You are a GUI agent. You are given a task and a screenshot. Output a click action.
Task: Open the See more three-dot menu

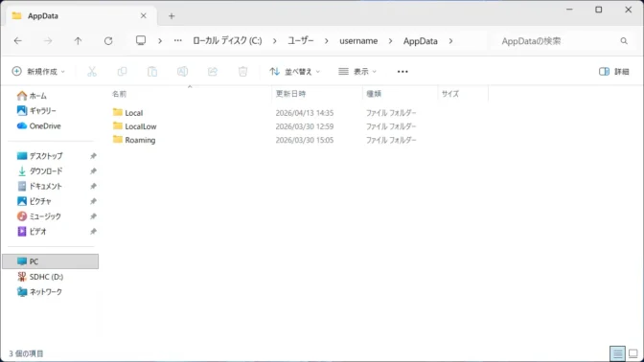402,72
